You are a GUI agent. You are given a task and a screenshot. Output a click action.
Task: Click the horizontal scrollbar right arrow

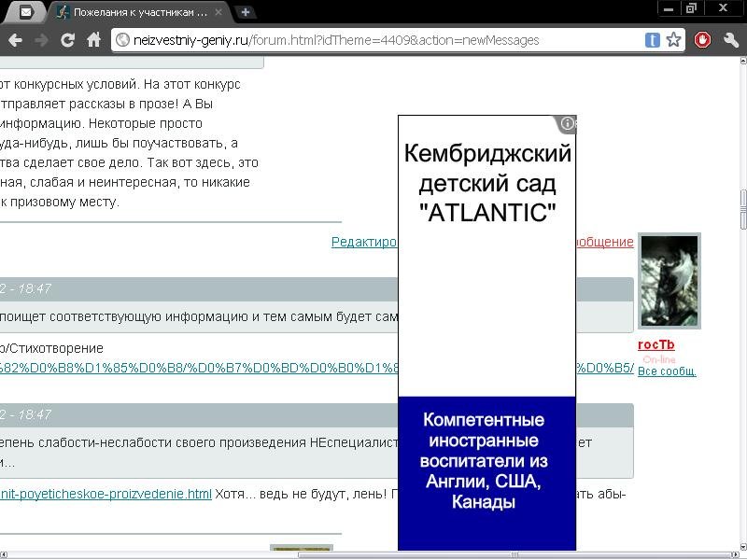735,554
